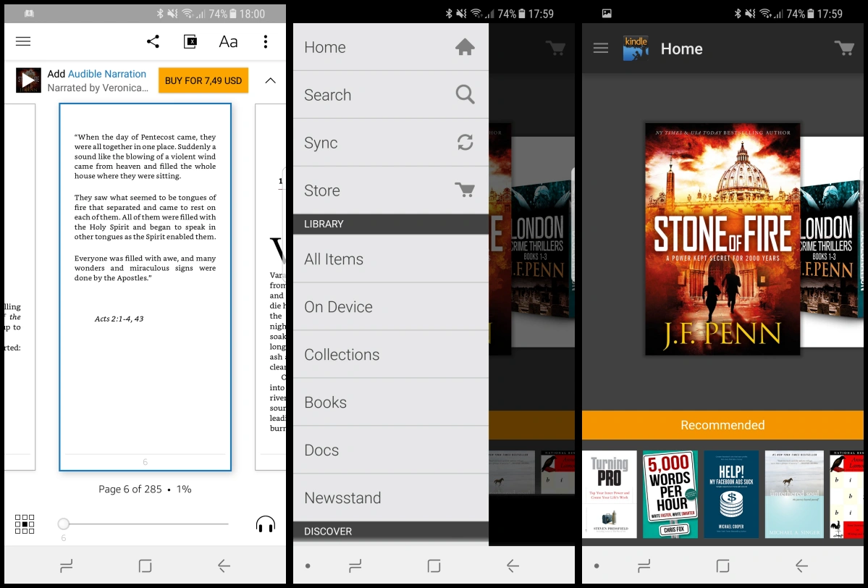Image resolution: width=868 pixels, height=588 pixels.
Task: Tap the share icon in reader toolbar
Action: (x=153, y=41)
